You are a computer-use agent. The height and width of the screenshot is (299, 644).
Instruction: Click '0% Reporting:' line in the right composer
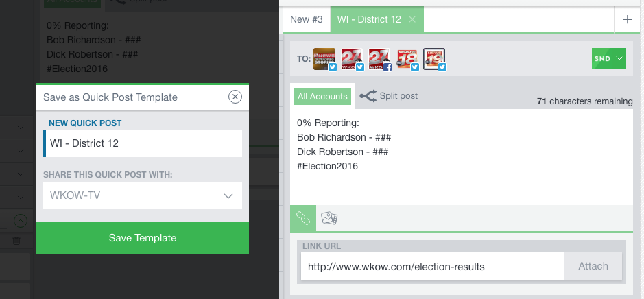tap(328, 123)
